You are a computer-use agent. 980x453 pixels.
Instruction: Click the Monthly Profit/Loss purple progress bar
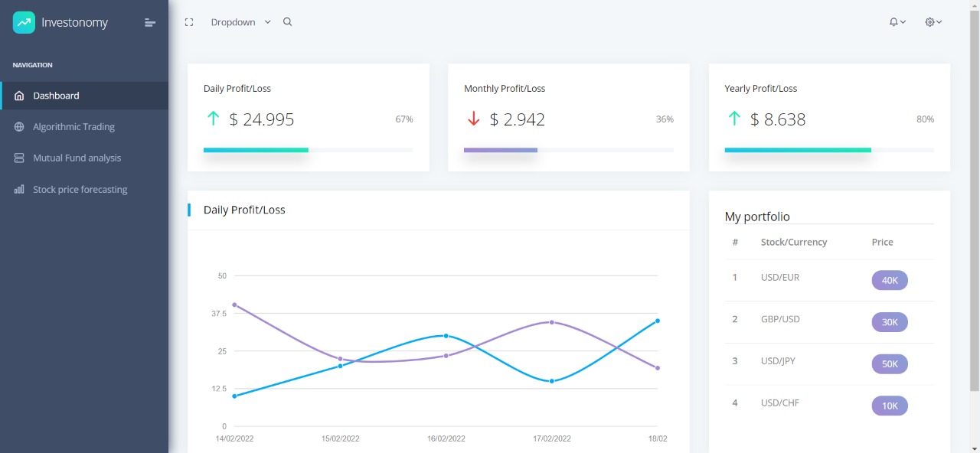(x=501, y=150)
